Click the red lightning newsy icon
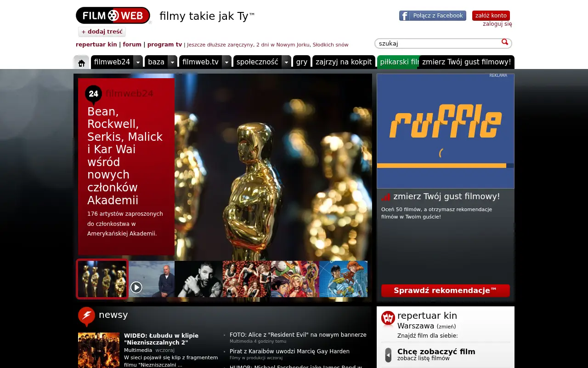 point(86,316)
